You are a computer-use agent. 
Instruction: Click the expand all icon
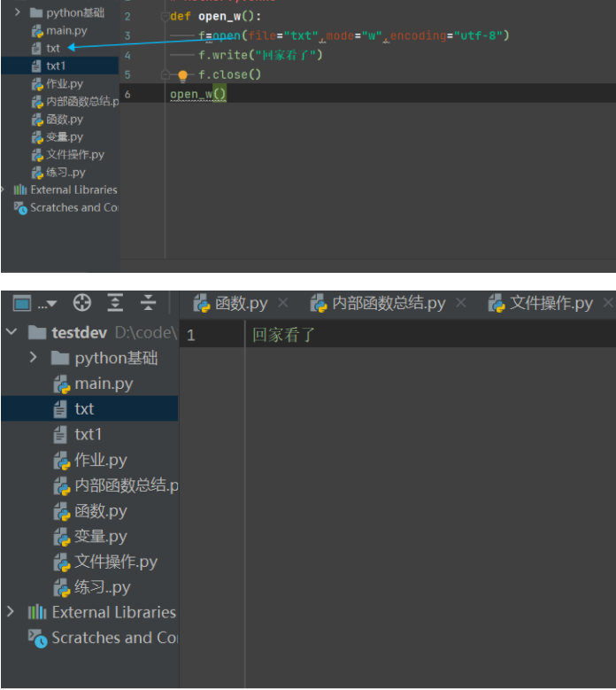115,303
